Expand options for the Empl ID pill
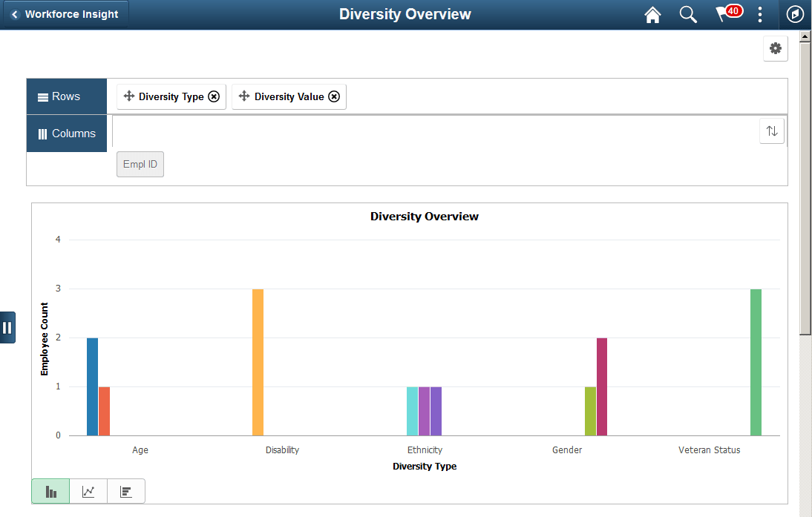812x517 pixels. pyautogui.click(x=140, y=164)
